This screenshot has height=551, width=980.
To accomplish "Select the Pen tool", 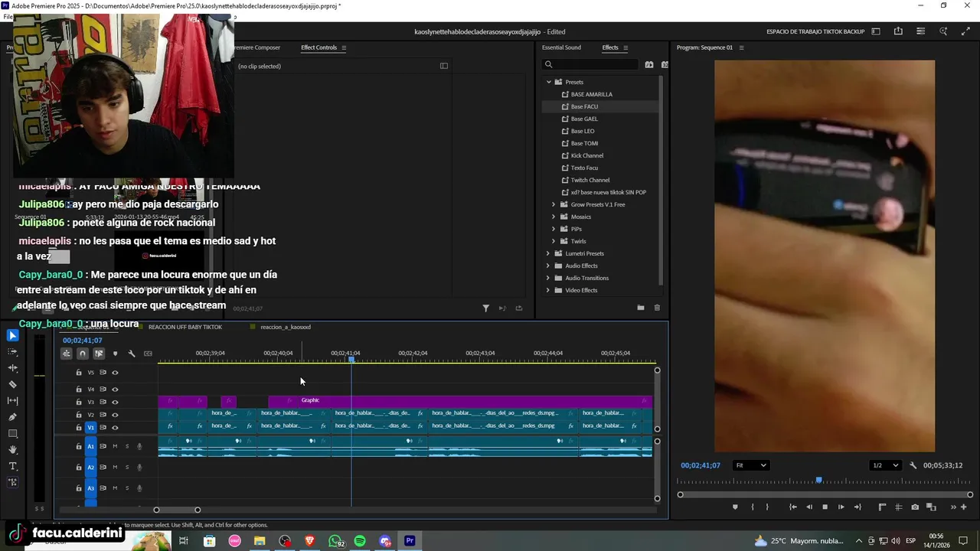I will (x=12, y=417).
